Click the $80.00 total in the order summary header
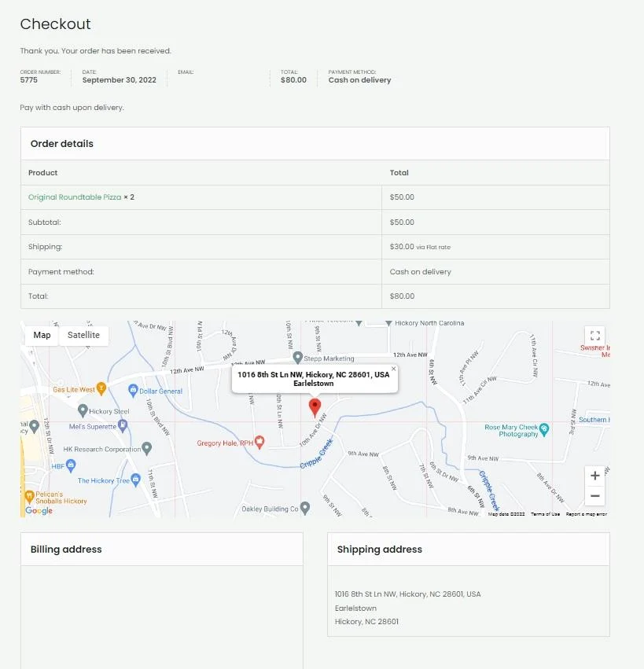This screenshot has width=644, height=669. (293, 80)
